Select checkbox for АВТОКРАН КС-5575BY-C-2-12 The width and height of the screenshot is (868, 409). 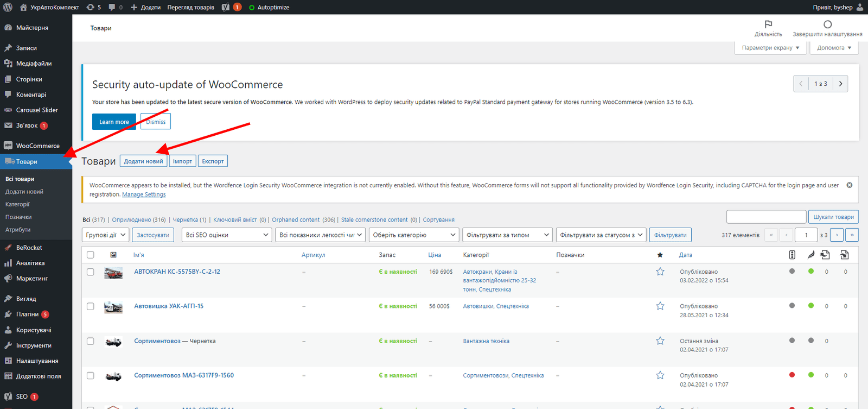coord(91,272)
